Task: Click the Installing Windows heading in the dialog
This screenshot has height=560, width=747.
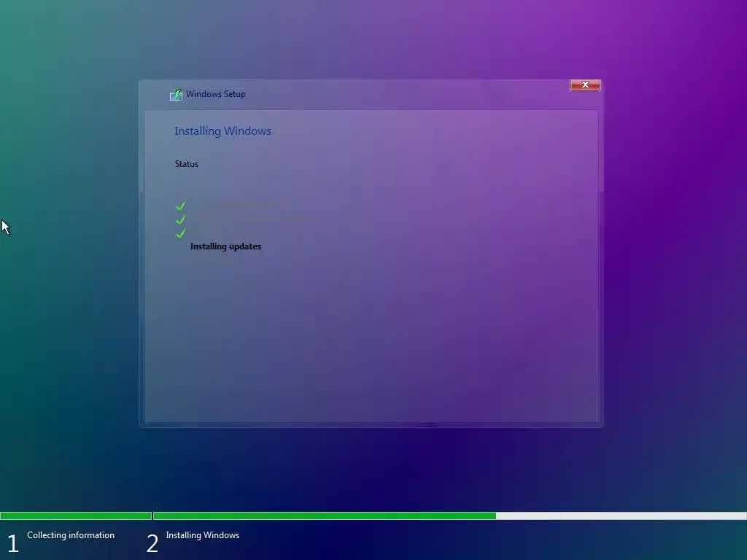Action: click(223, 131)
